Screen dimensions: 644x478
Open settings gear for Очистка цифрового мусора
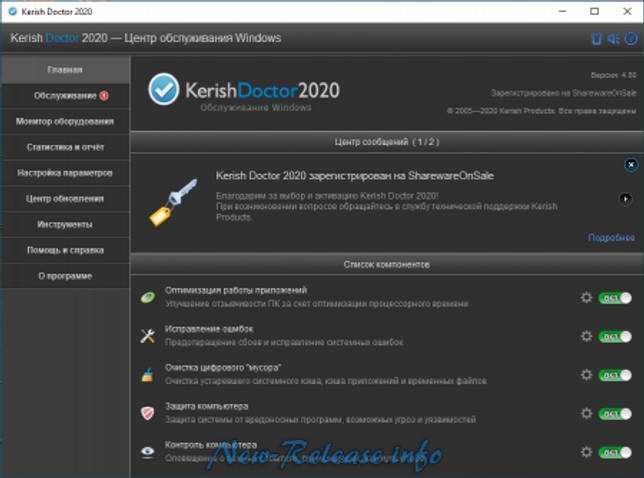point(586,375)
